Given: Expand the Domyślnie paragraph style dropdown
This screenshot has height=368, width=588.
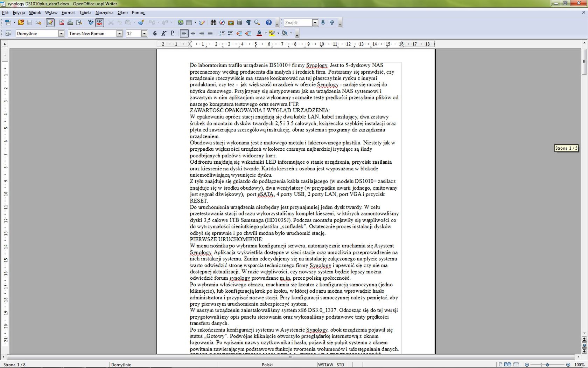Looking at the screenshot, I should click(61, 33).
